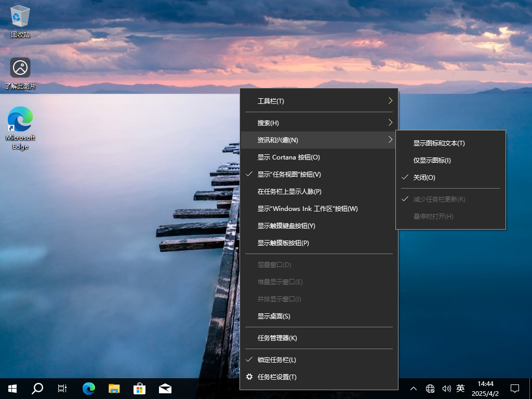
Task: Toggle 在任务栏上显示人脉(P)
Action: (319, 191)
